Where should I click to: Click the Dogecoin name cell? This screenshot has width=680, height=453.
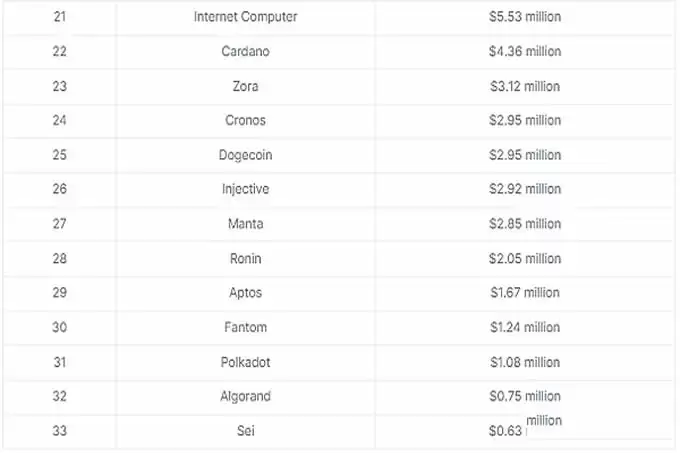point(245,155)
